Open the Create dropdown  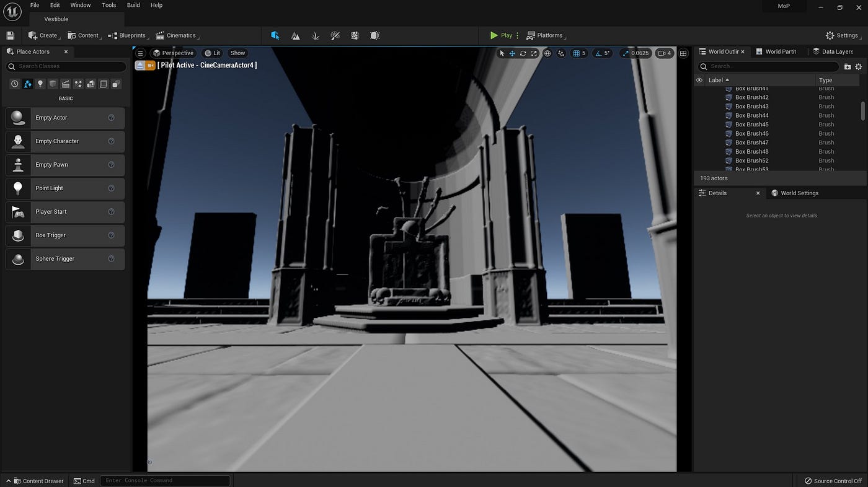[44, 35]
